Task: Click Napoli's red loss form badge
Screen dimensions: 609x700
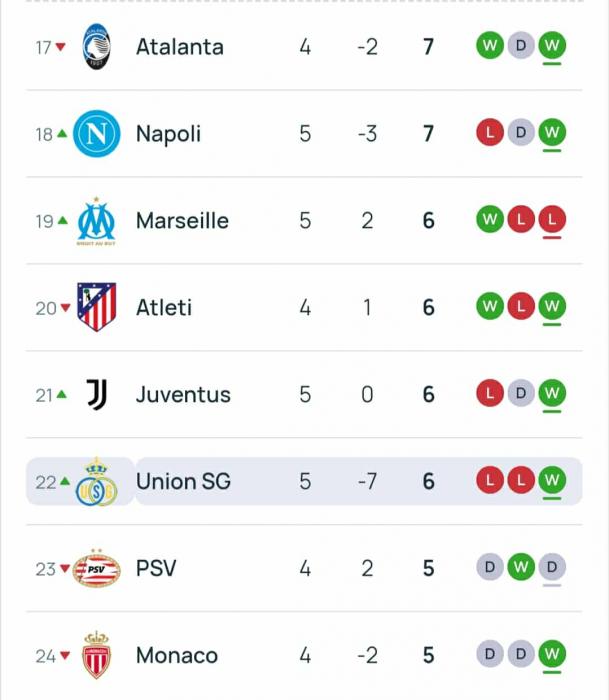Action: 489,132
